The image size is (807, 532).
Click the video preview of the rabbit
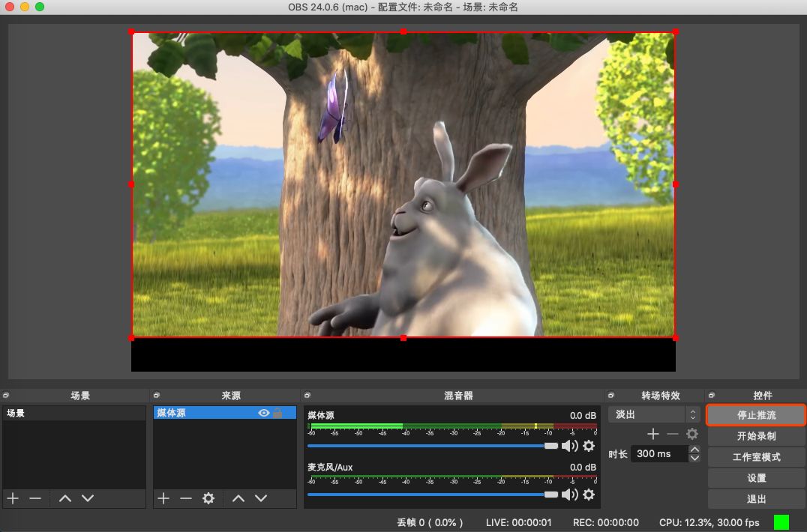(x=403, y=184)
